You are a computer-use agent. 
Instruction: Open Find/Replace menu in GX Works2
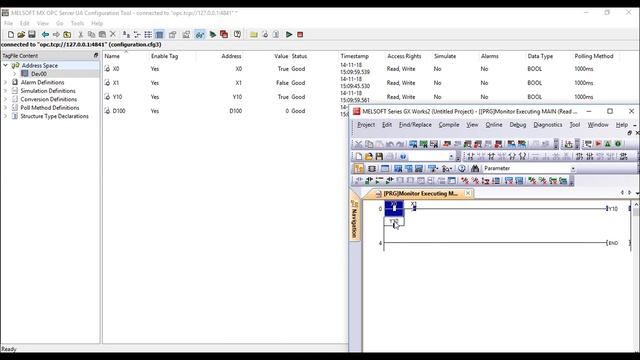(x=415, y=125)
